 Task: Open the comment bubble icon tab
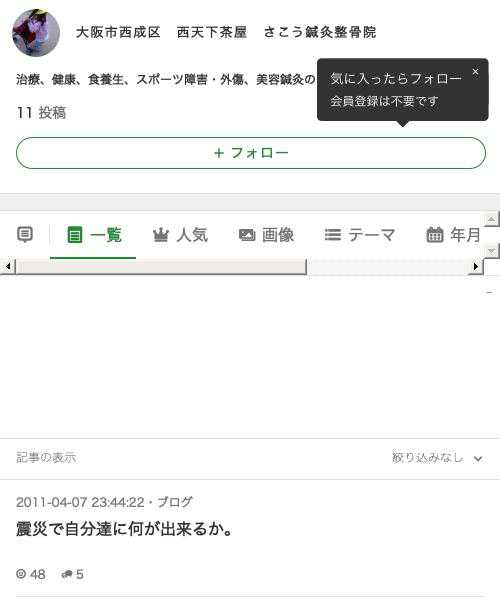click(25, 235)
